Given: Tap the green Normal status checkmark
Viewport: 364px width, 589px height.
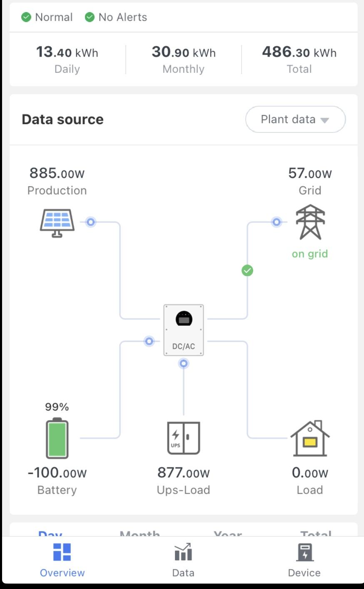Looking at the screenshot, I should tap(26, 17).
